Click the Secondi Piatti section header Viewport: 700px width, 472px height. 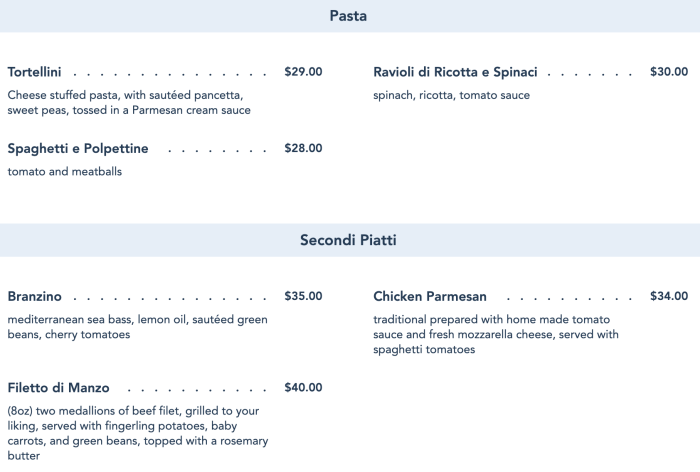point(348,240)
